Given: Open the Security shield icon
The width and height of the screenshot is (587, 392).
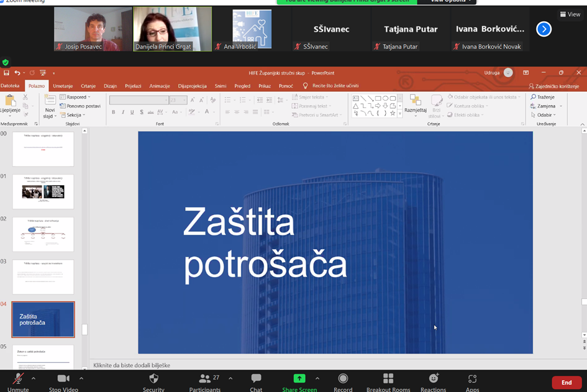Looking at the screenshot, I should tap(153, 378).
